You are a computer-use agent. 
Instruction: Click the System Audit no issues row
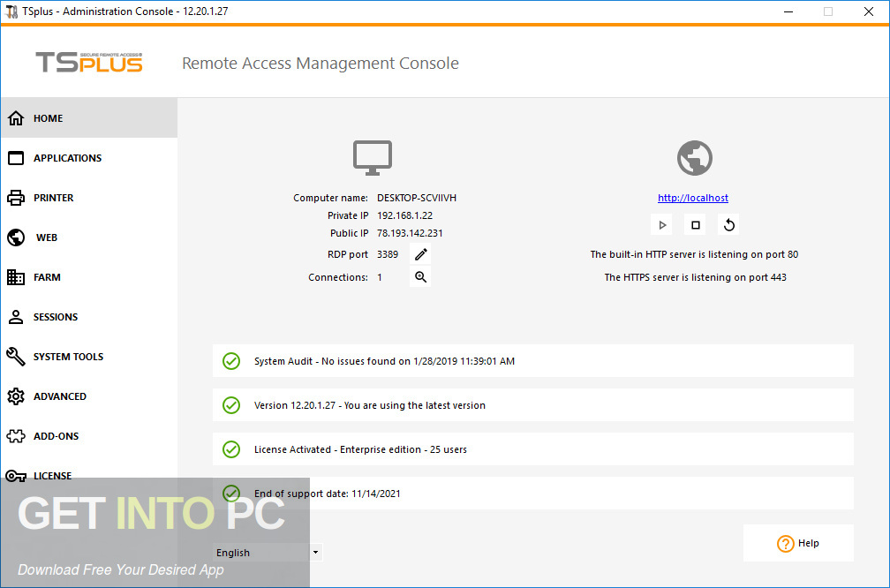click(x=533, y=361)
